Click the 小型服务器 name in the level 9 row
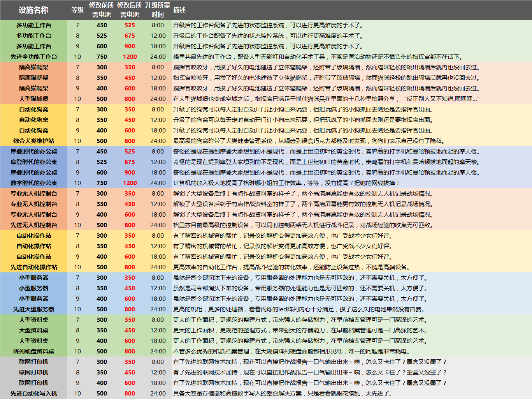Viewport: 532px width, 399px height. (x=34, y=299)
